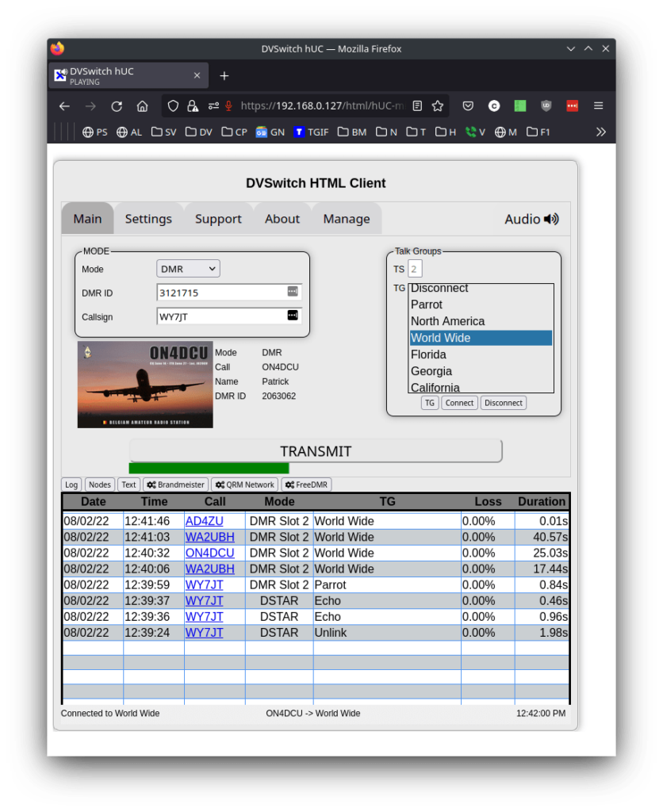Bookmark this page with the star icon
Viewport: 663px width, 812px height.
(438, 106)
